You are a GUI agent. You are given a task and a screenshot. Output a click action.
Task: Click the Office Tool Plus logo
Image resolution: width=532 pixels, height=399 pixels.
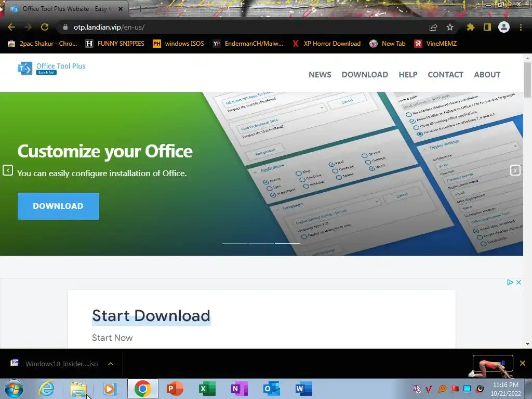click(51, 68)
